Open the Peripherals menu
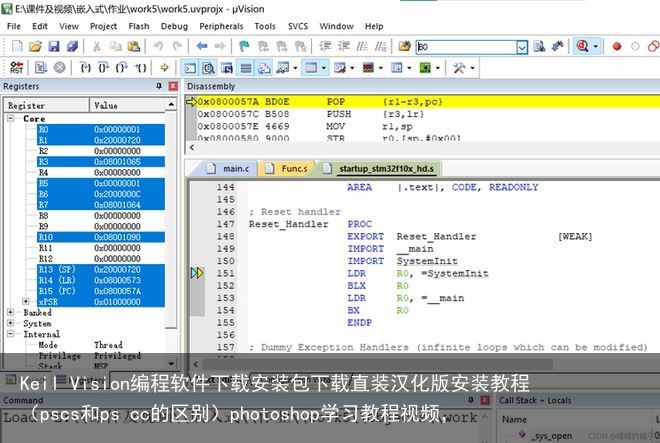 pyautogui.click(x=221, y=26)
